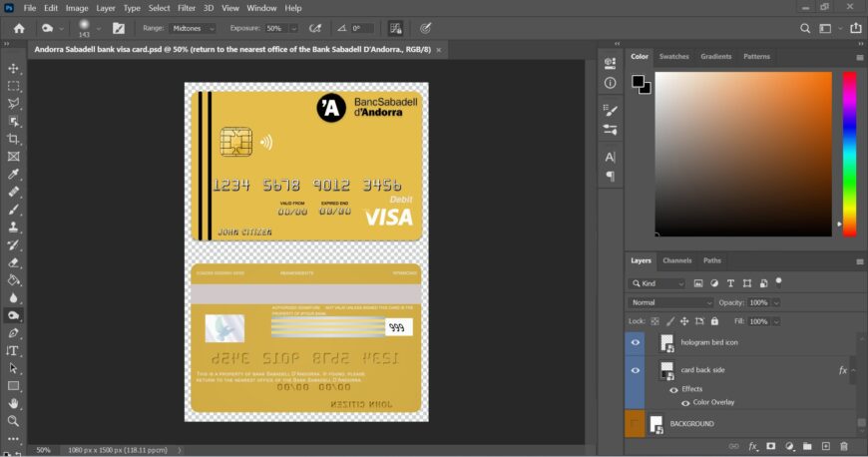This screenshot has width=868, height=457.
Task: Select the Zoom tool
Action: 13,421
